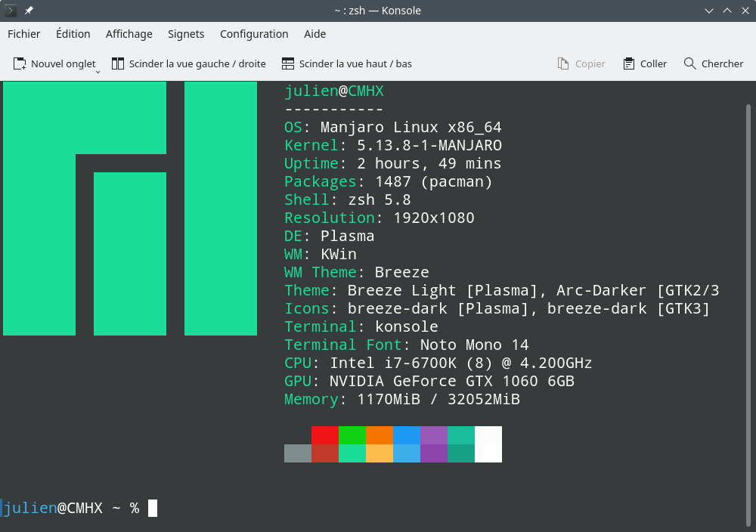
Task: Open the Aide menu
Action: pyautogui.click(x=314, y=34)
